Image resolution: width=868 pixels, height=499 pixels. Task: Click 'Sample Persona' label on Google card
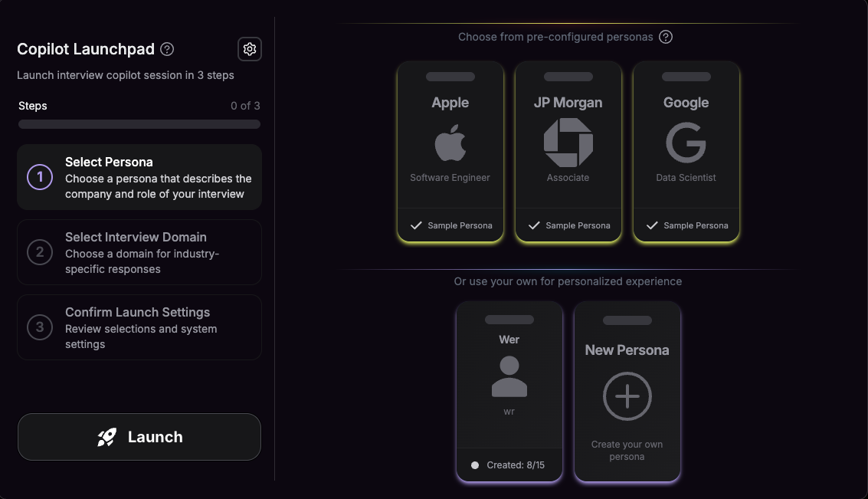point(696,225)
